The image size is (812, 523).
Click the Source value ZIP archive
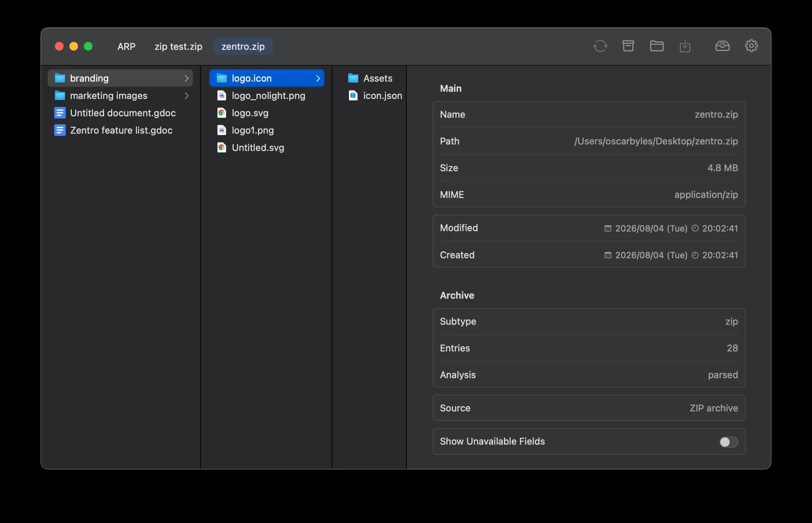(x=714, y=408)
